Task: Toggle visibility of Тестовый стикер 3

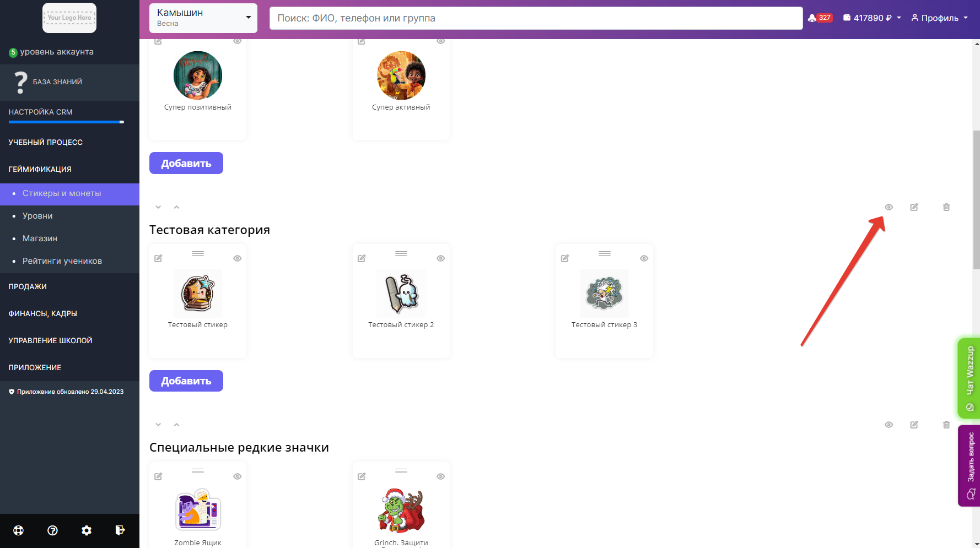Action: click(644, 258)
